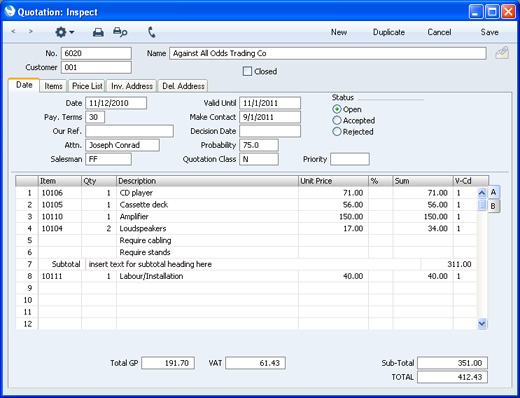
Task: Switch to the Items tab
Action: (53, 86)
